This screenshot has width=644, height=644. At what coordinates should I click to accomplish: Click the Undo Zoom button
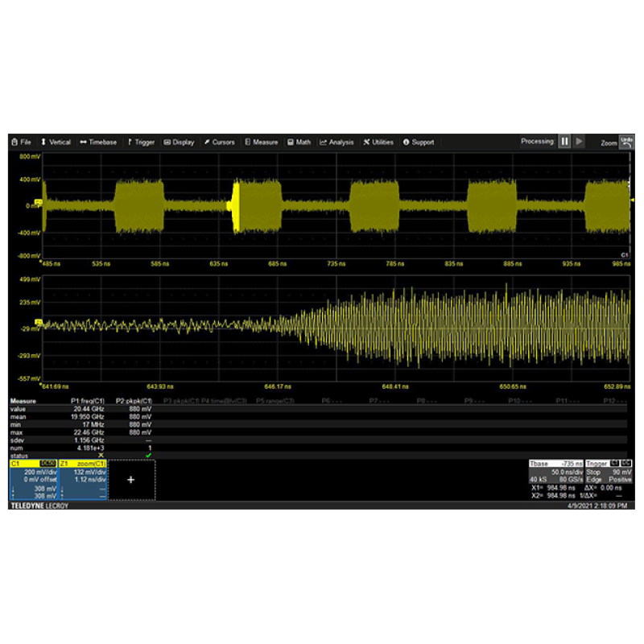tap(627, 142)
